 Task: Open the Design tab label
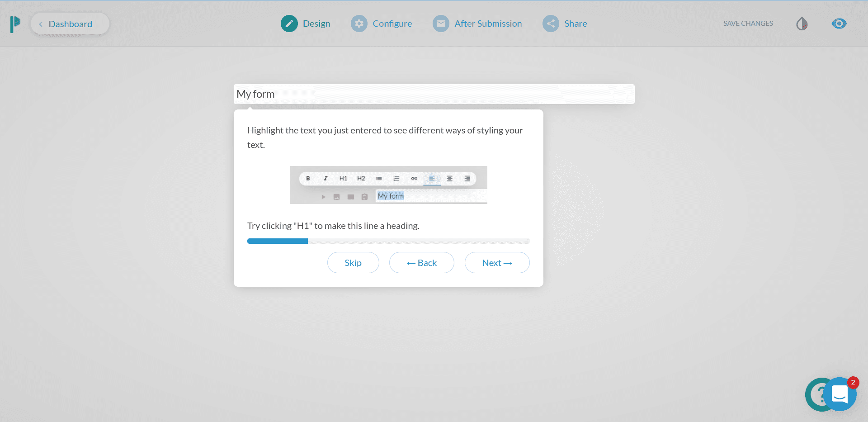316,24
